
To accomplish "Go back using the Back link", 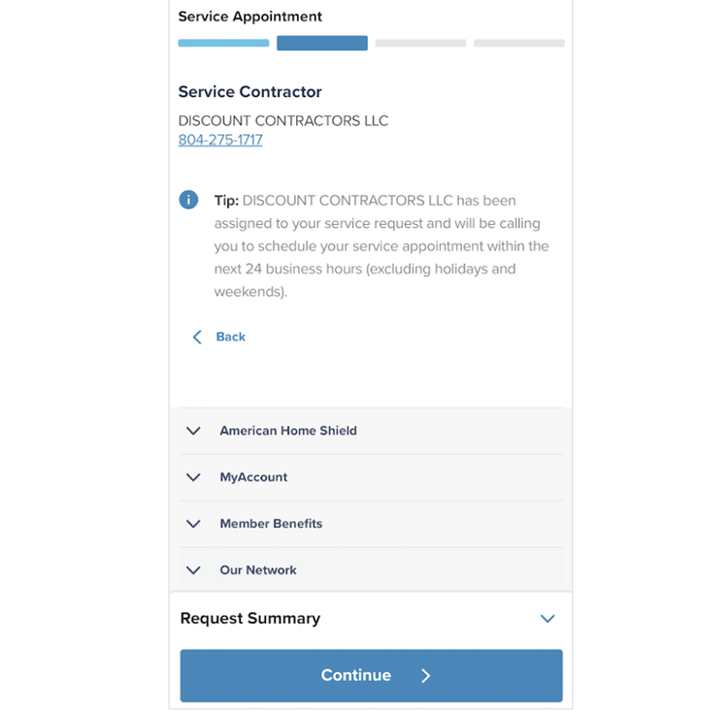I will [x=231, y=337].
